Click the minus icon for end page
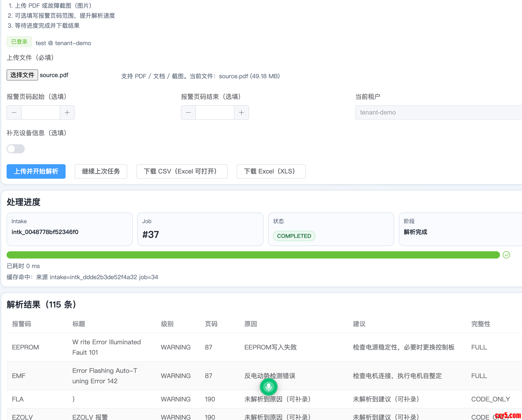This screenshot has width=522, height=420. 188,112
